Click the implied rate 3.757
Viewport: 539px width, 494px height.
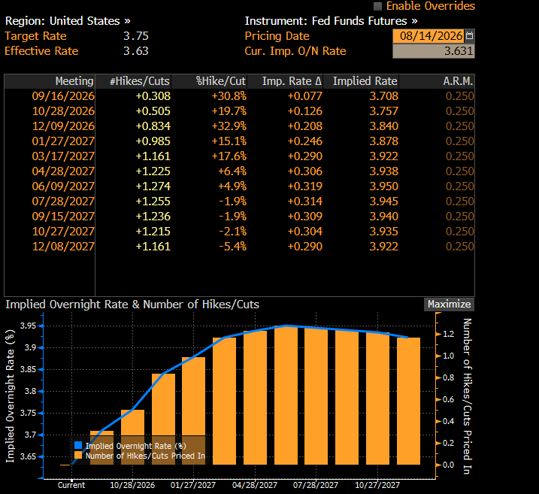pos(384,111)
